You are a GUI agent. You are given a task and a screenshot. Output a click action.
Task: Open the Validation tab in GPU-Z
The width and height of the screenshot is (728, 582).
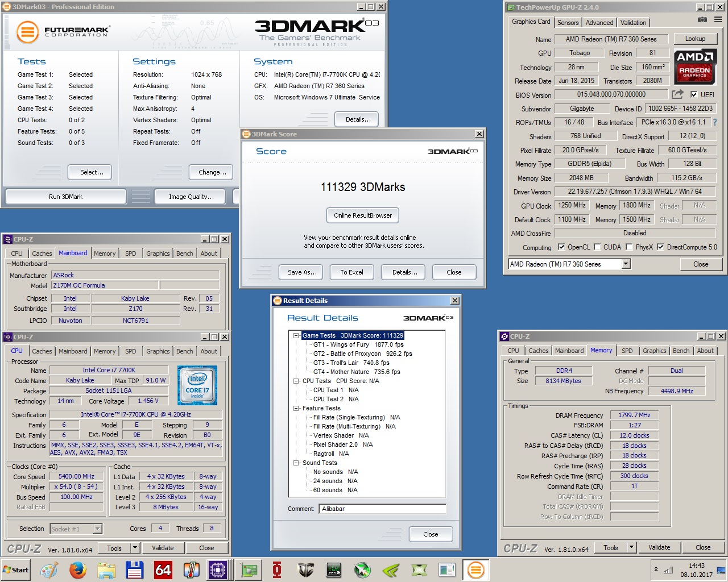tap(633, 23)
